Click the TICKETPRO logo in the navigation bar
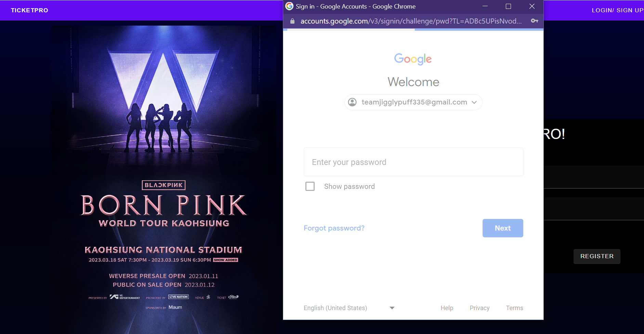The image size is (644, 334). click(x=29, y=10)
